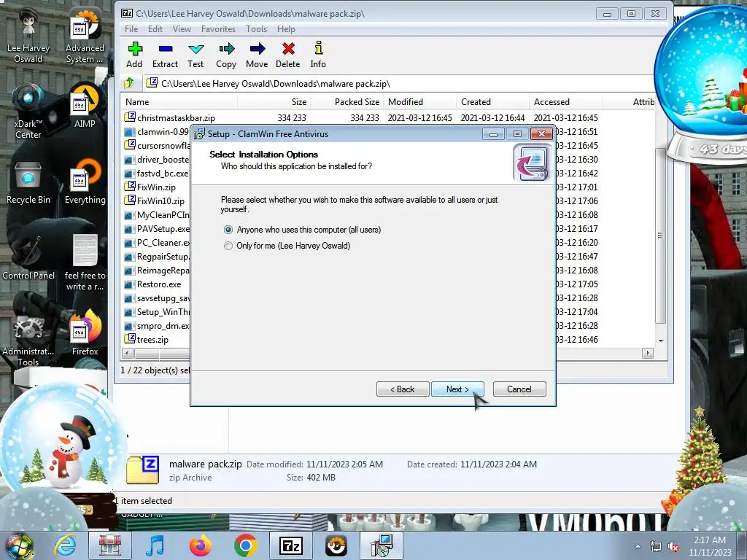
Task: Open the Tools menu in 7-Zip
Action: [x=256, y=29]
